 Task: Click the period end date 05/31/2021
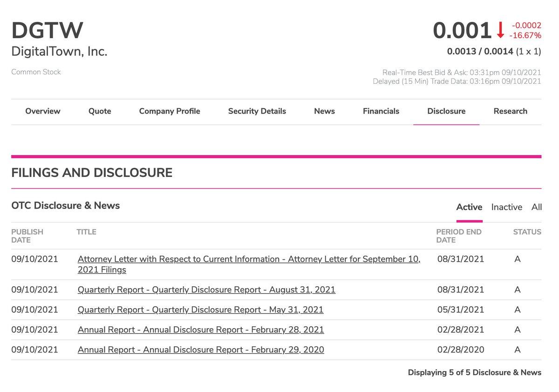pos(461,310)
